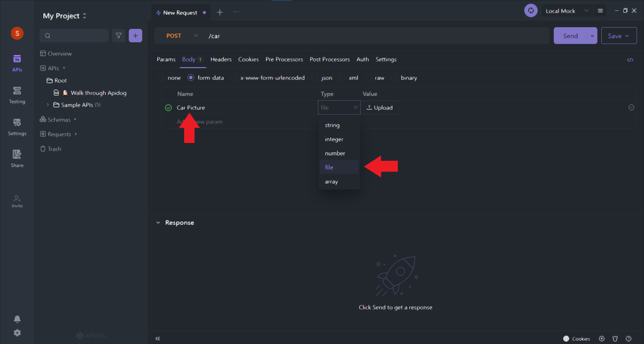Click the purple add new button

pos(136,36)
